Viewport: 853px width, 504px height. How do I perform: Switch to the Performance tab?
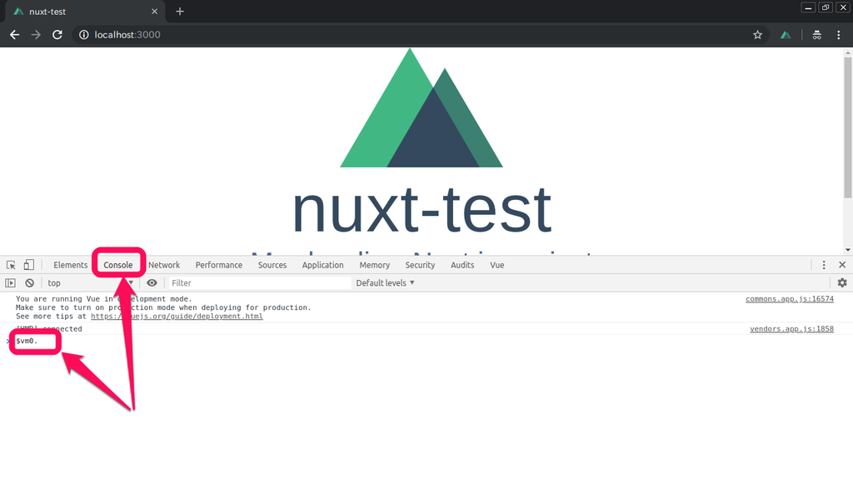[219, 265]
